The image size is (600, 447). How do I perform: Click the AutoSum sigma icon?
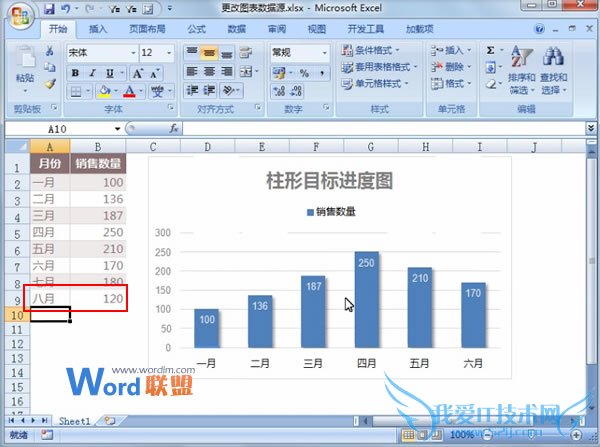coord(490,51)
